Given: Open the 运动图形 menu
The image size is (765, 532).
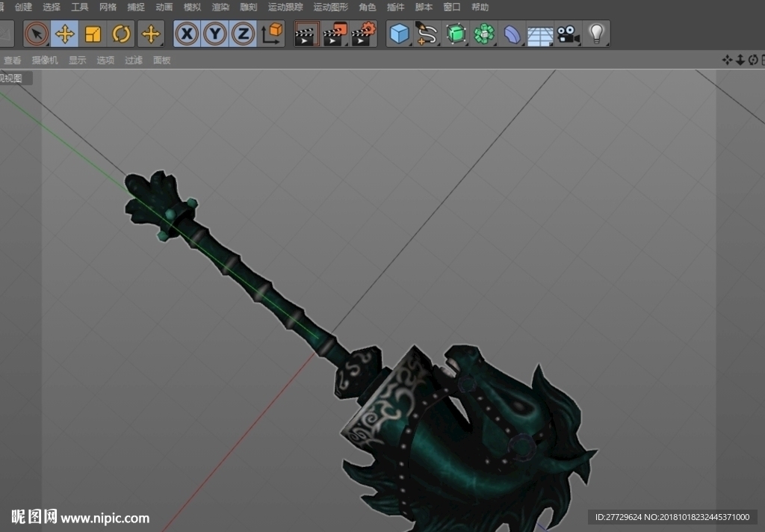Looking at the screenshot, I should click(x=331, y=7).
